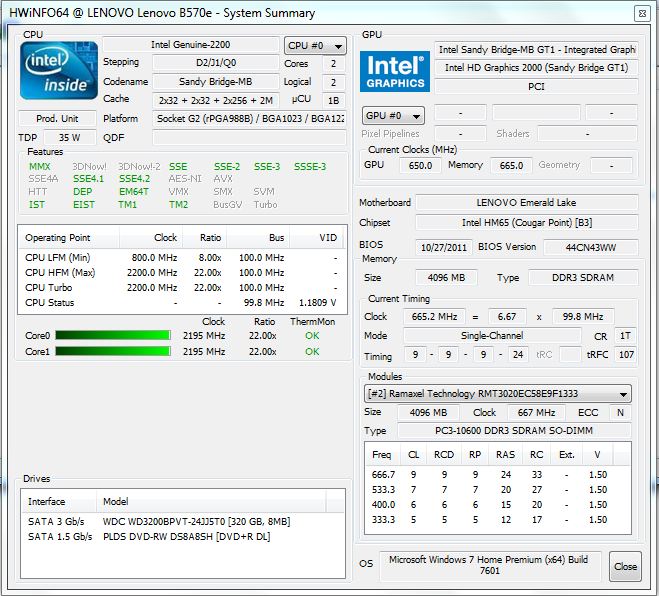The width and height of the screenshot is (659, 596).
Task: Click the module clock 667 MHz value
Action: 536,413
